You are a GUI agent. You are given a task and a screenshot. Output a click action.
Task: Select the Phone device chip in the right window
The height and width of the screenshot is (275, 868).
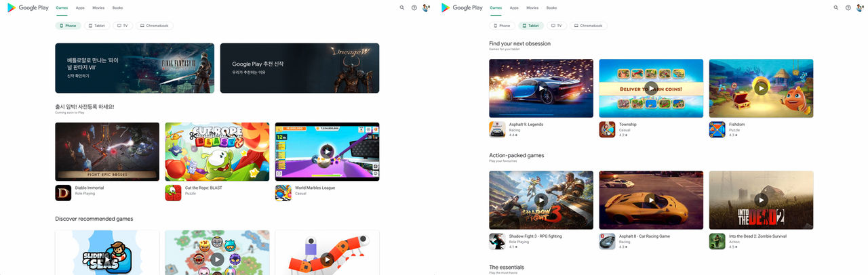click(502, 26)
